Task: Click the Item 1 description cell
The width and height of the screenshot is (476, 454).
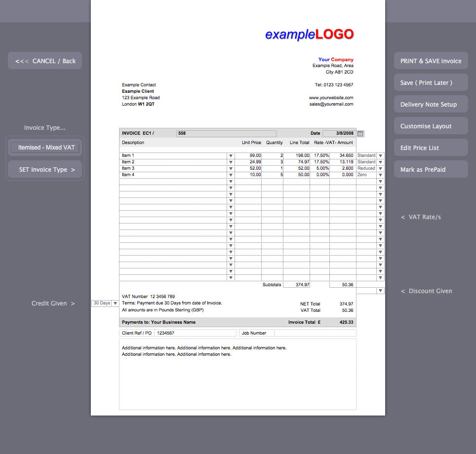Action: [173, 155]
